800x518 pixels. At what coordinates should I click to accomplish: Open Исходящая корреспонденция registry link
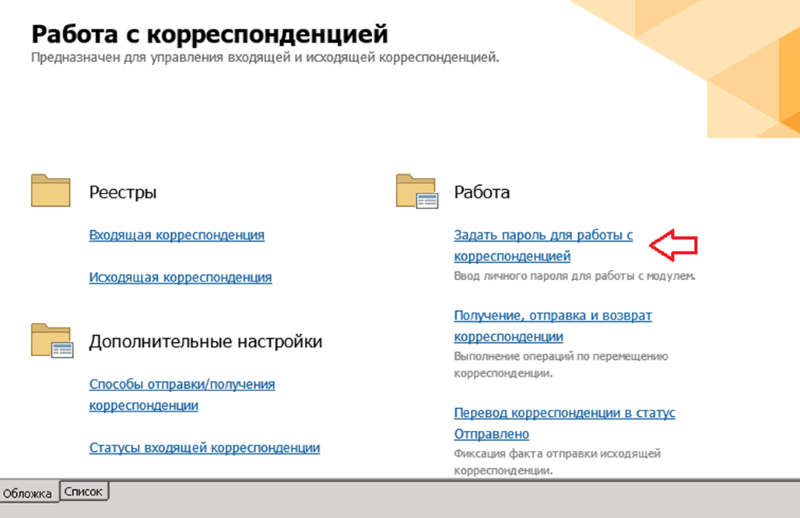[180, 278]
